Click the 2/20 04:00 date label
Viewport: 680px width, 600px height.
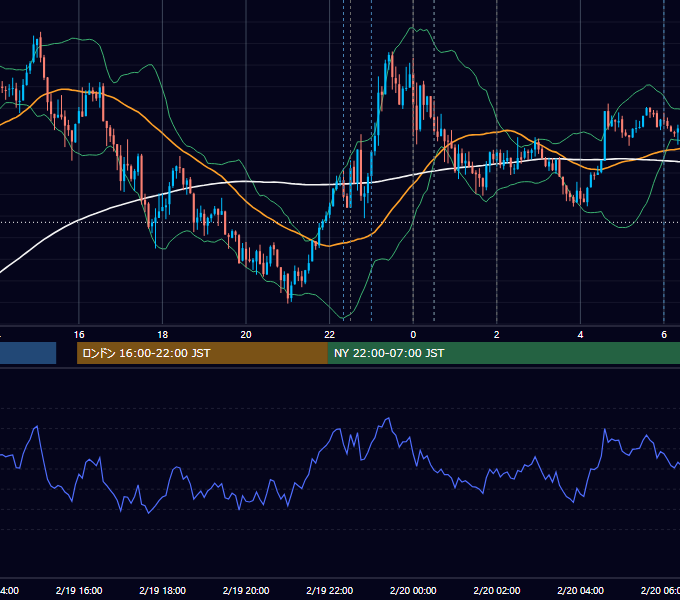(x=580, y=590)
